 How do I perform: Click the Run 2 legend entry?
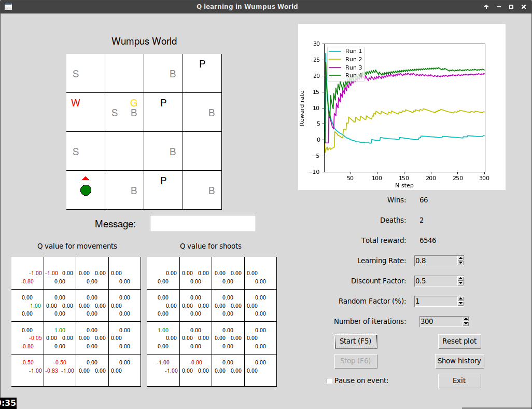(346, 59)
